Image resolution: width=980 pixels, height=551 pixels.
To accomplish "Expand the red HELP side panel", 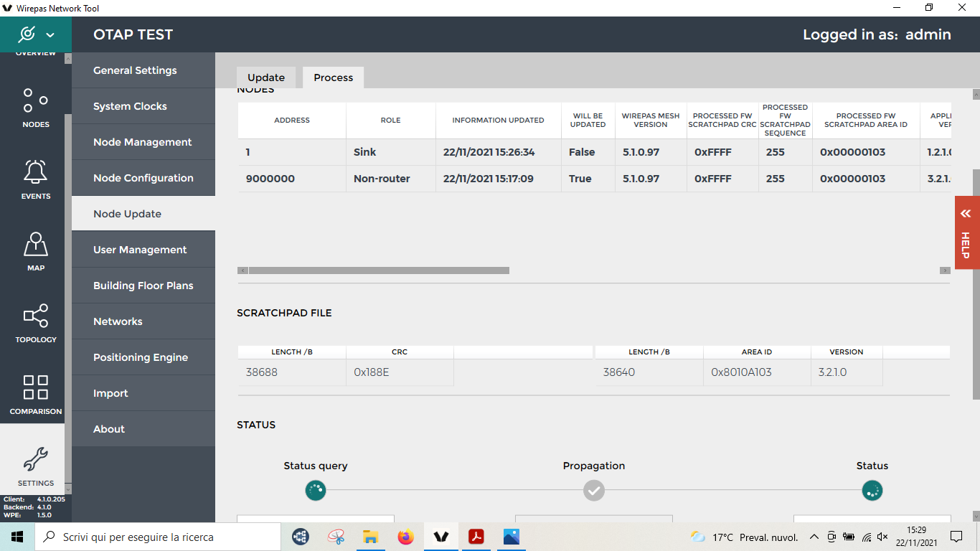I will click(966, 232).
